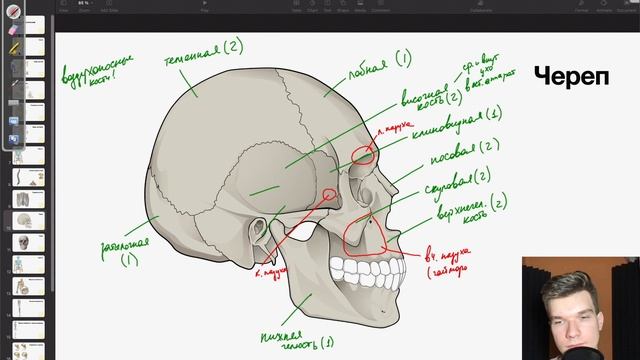Select slide 12 thumbnail with blue skeleton
The image size is (640, 360).
tap(29, 264)
